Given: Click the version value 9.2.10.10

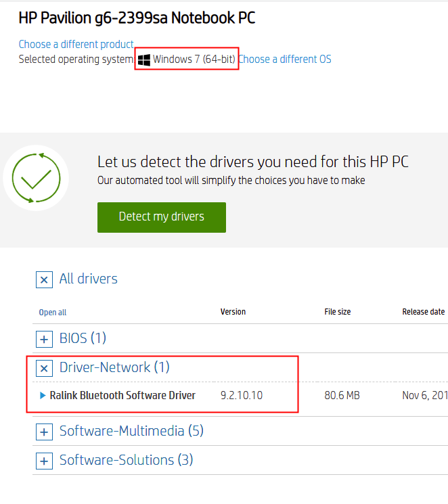Looking at the screenshot, I should point(242,395).
